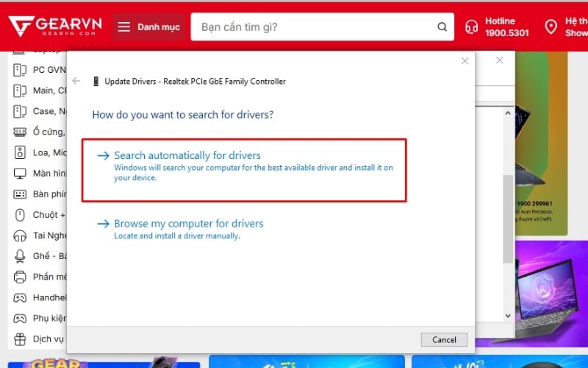Click the GEARVN logo
This screenshot has width=588, height=368.
(x=55, y=26)
